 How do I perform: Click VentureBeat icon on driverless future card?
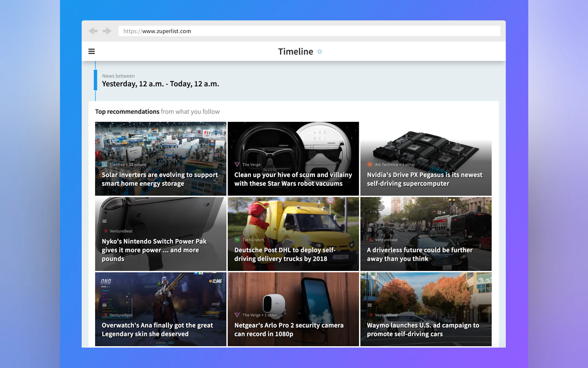tap(371, 239)
